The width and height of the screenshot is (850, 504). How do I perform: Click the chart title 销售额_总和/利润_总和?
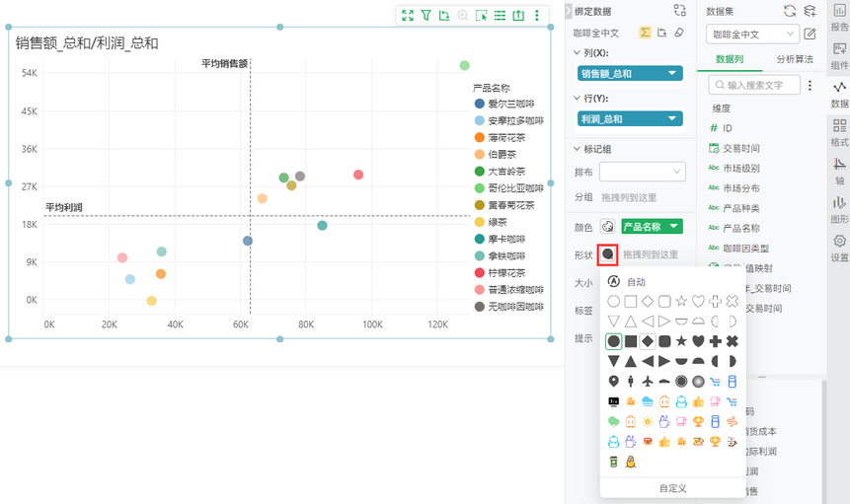click(x=87, y=43)
